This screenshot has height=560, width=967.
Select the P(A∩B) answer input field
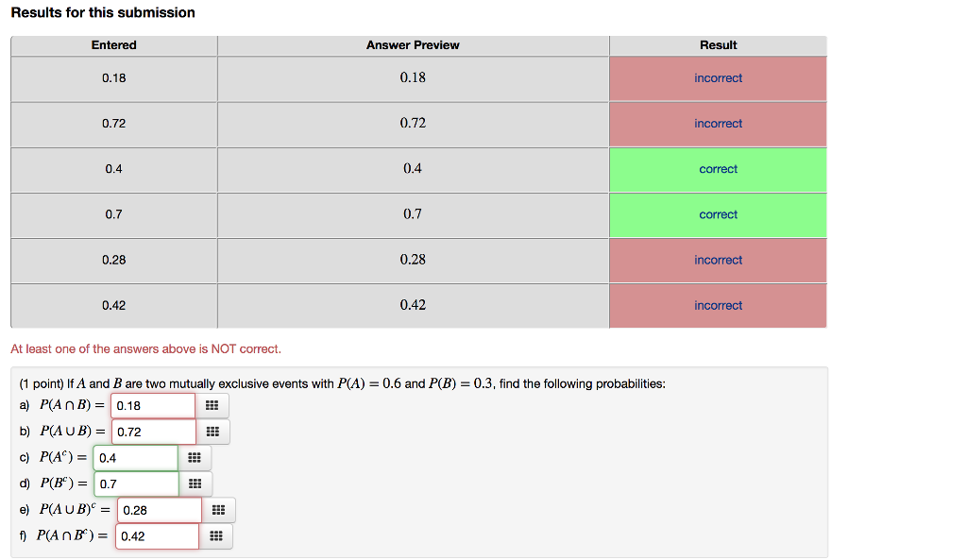153,405
